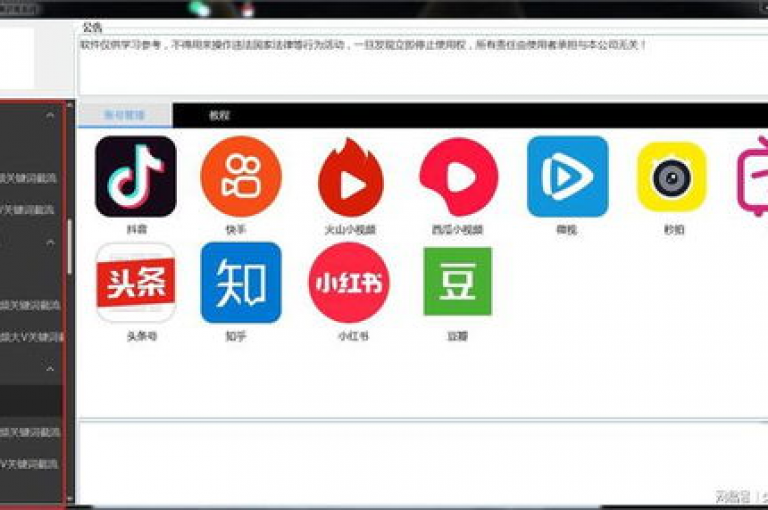Click the 西瓜小视频 caption text
The image size is (768, 510).
coord(457,229)
